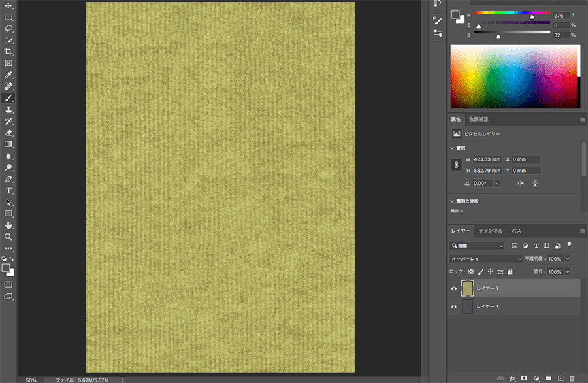Select the Type tool in the toolbar

click(8, 190)
